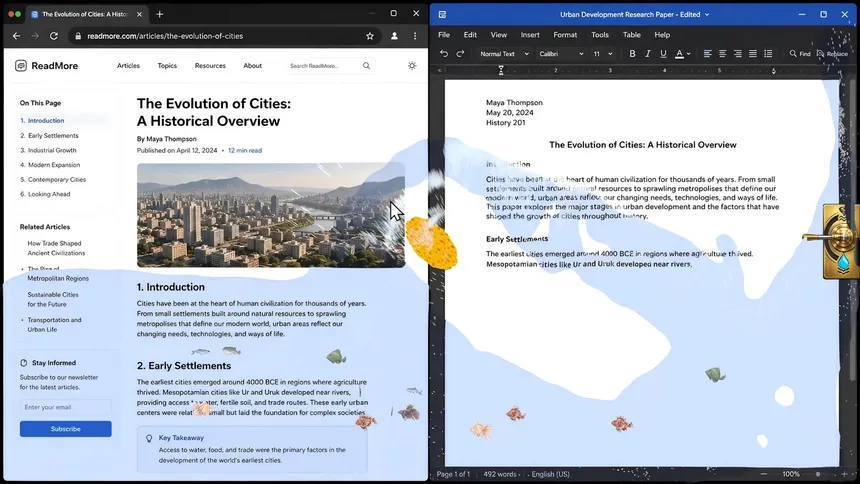Click the 492 words count
Screen dimensions: 860x484
tap(500, 474)
